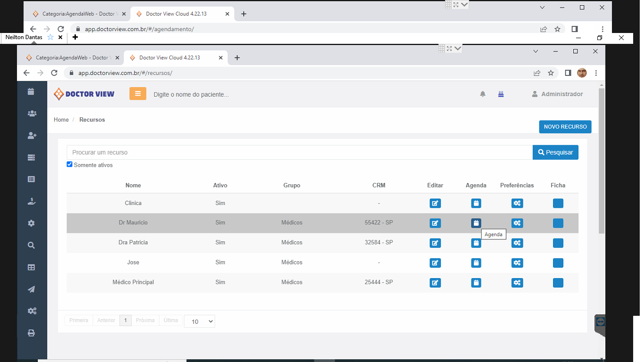Open the printer icon in the sidebar
The width and height of the screenshot is (644, 362).
[32, 333]
